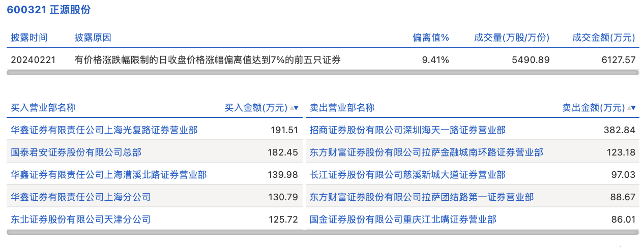Click the 卖出金额(万元) column header text
Viewport: 644px width, 247px height.
tap(593, 108)
